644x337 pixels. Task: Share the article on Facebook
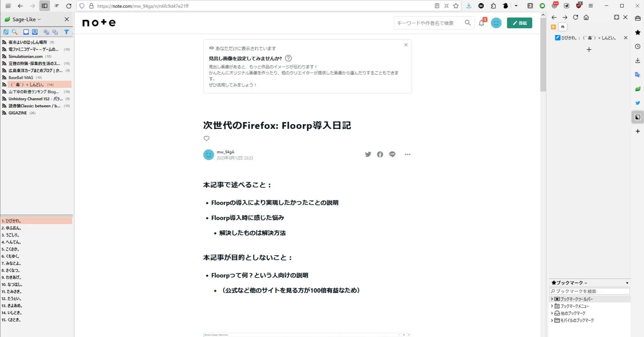[x=380, y=154]
